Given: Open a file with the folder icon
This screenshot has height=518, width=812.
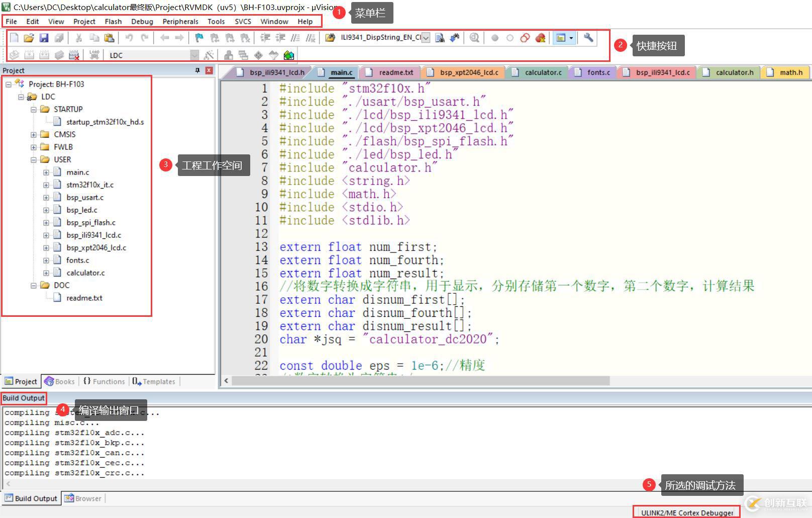Looking at the screenshot, I should pyautogui.click(x=29, y=38).
